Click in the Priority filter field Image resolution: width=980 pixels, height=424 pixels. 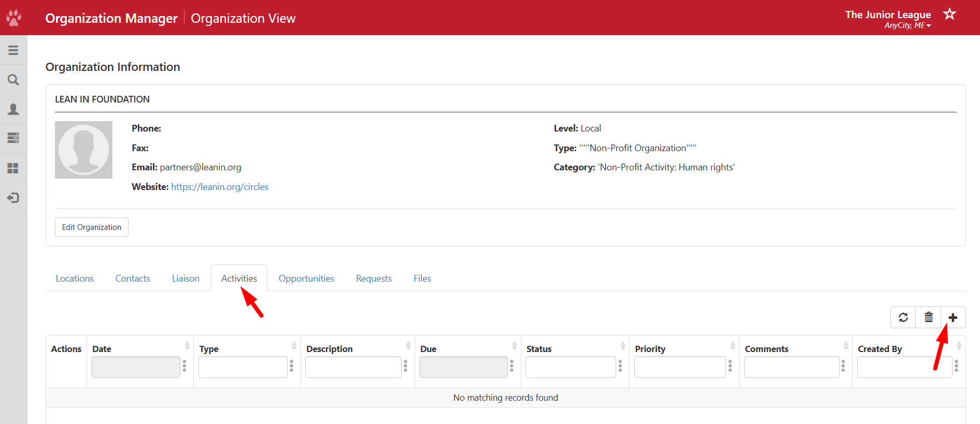pyautogui.click(x=680, y=367)
